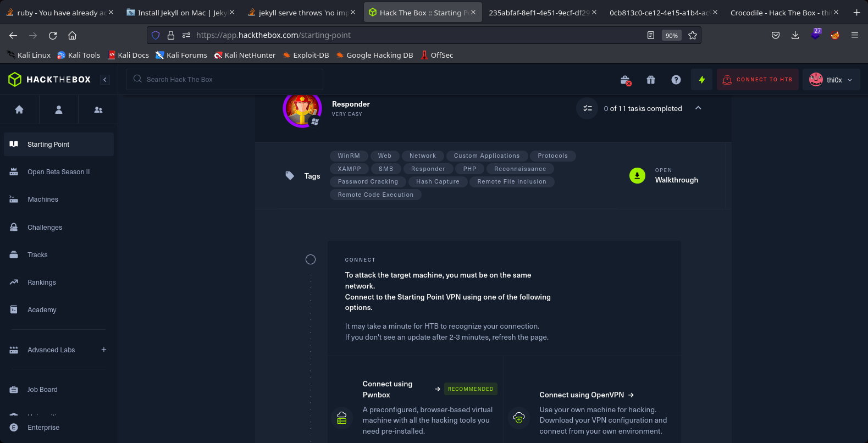The image size is (868, 443).
Task: Toggle the Connect task circle marker
Action: click(x=311, y=259)
